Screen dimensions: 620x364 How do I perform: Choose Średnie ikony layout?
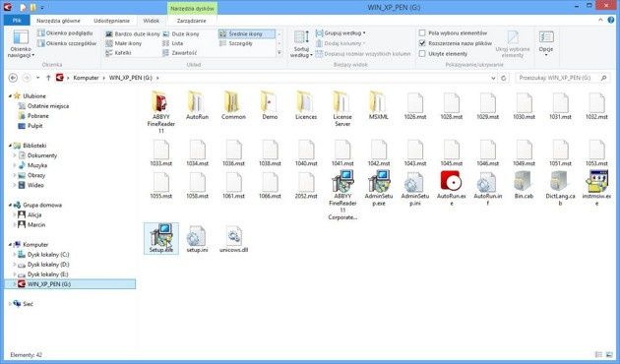(247, 34)
